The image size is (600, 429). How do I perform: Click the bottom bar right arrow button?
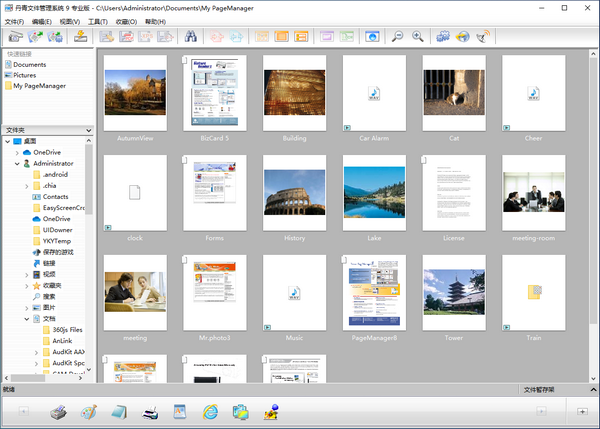(541, 411)
